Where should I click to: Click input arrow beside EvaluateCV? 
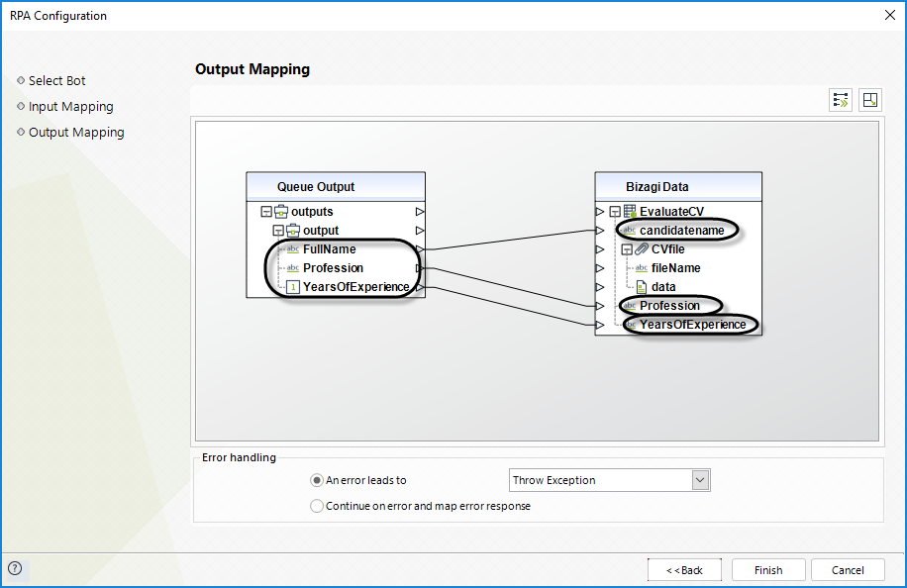point(600,212)
